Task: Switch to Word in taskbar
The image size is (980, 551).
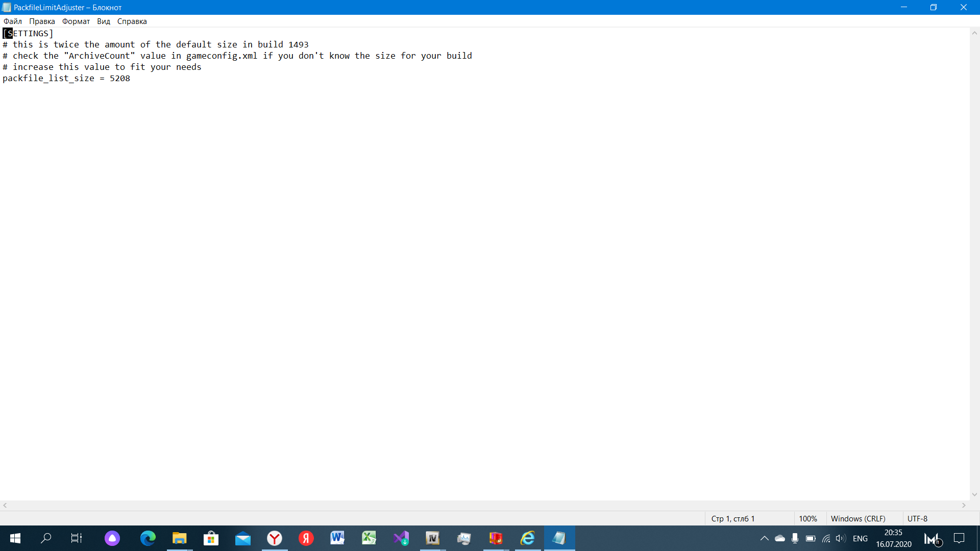Action: 337,538
